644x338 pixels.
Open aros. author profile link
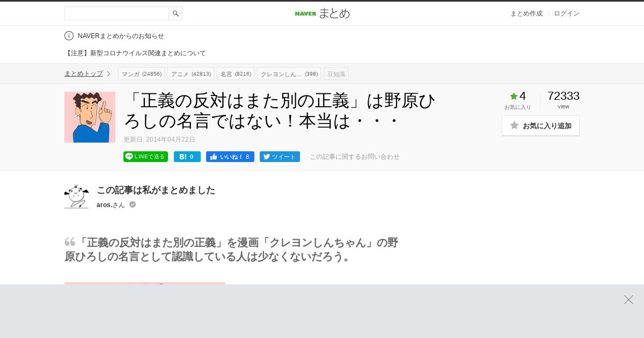[111, 205]
